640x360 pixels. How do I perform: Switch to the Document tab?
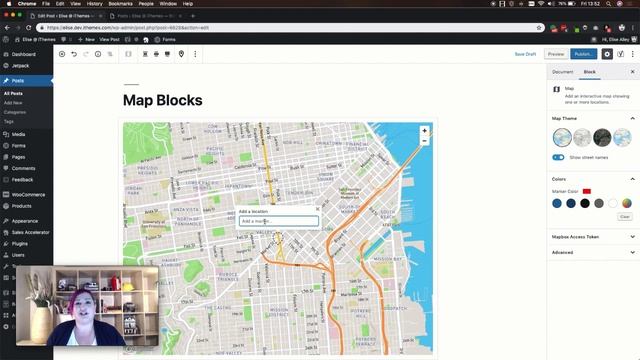pyautogui.click(x=562, y=72)
